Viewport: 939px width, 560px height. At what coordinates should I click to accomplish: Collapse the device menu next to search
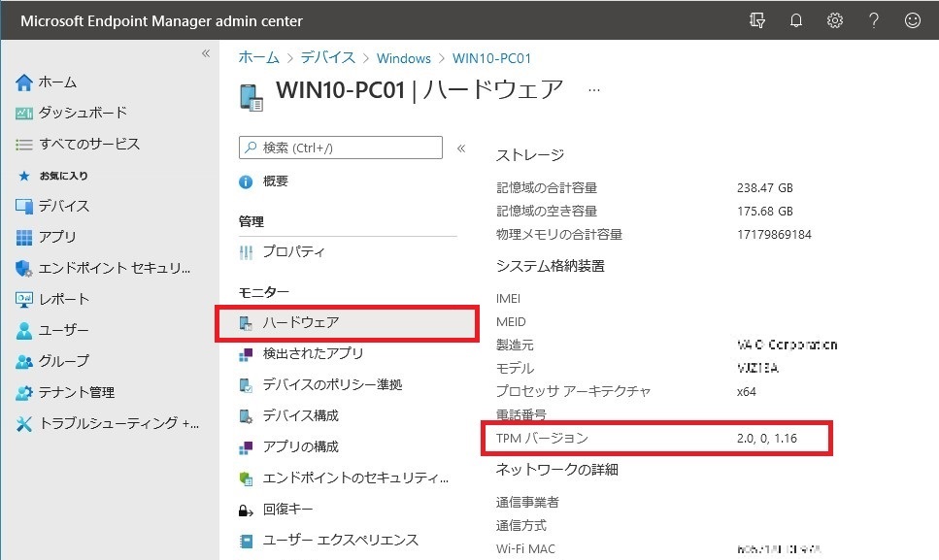pos(461,148)
